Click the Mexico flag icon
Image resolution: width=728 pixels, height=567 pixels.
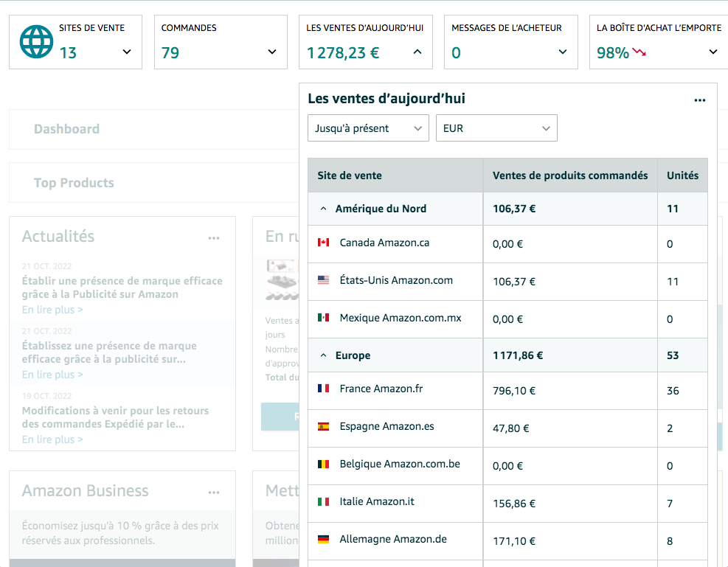(x=324, y=318)
